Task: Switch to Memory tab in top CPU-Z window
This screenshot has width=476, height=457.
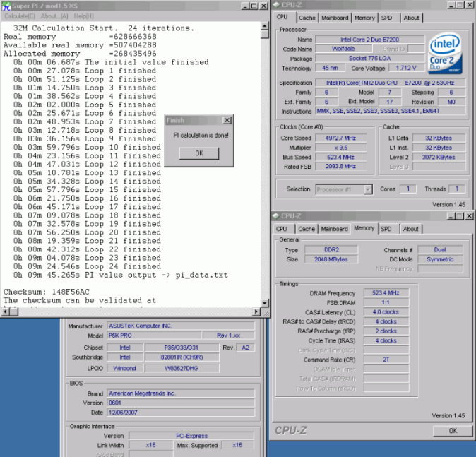Action: [x=364, y=18]
